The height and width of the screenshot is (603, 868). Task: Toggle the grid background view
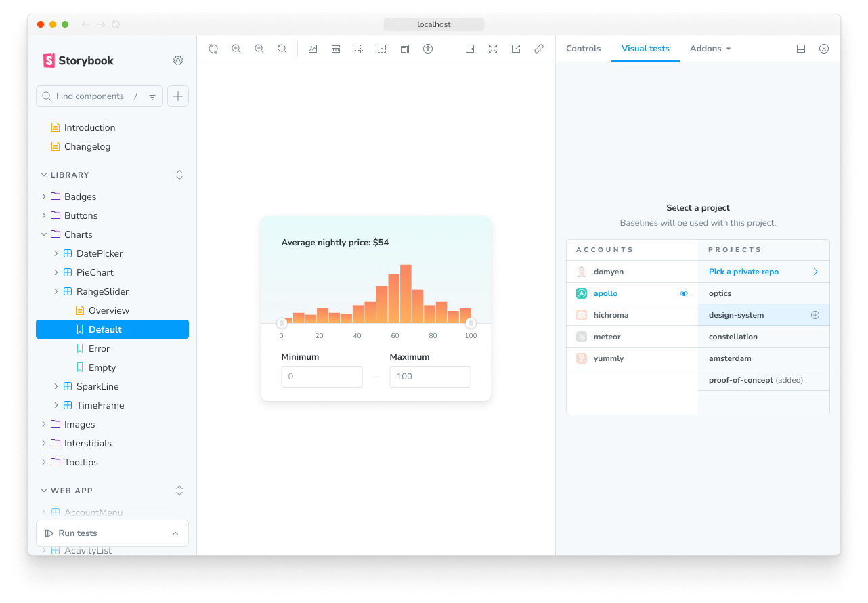pyautogui.click(x=359, y=49)
